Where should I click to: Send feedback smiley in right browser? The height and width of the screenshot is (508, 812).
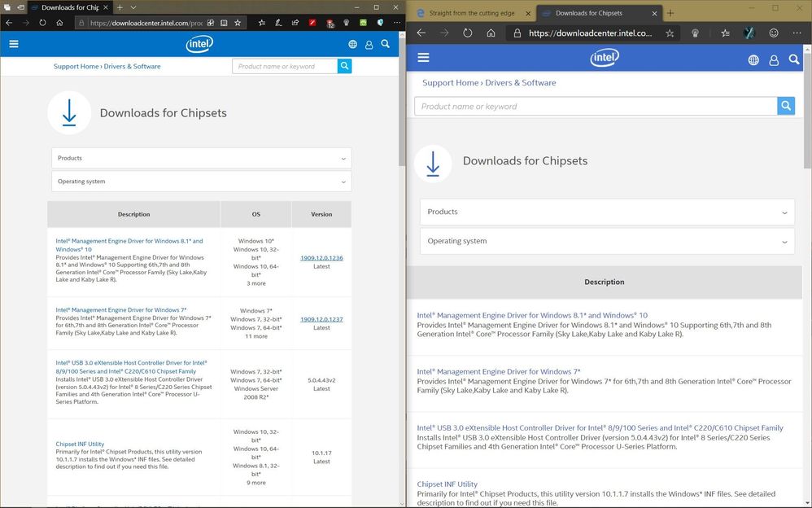(x=774, y=33)
